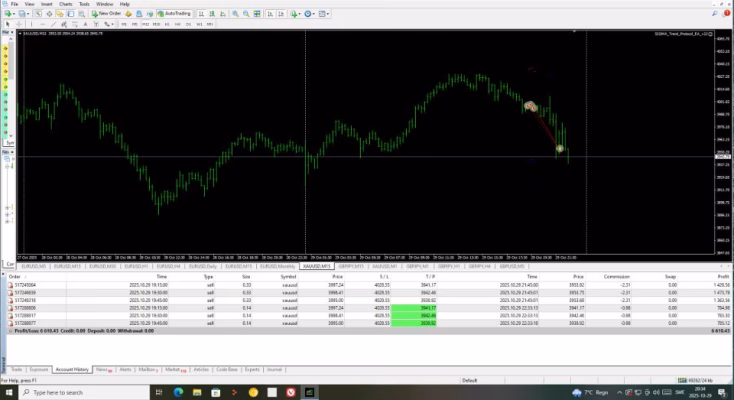Open the Strategy Tester from the toolbar
Viewport: 734px width, 400px height.
(x=81, y=14)
